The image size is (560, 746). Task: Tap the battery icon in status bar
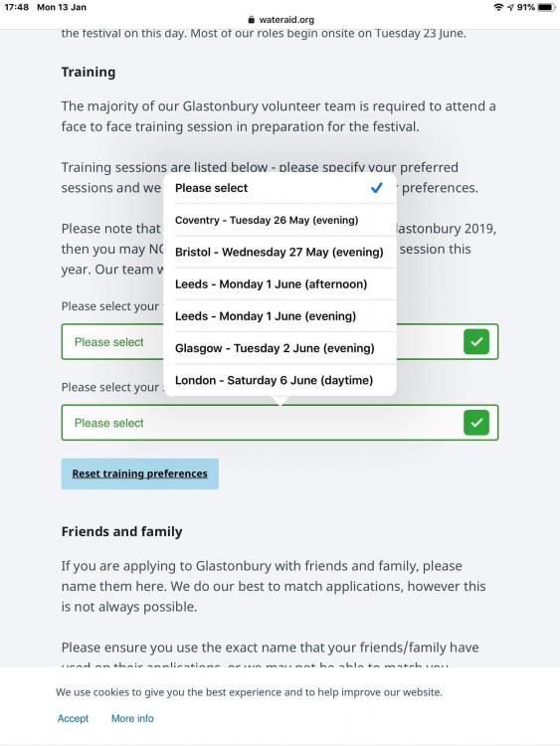tap(546, 7)
